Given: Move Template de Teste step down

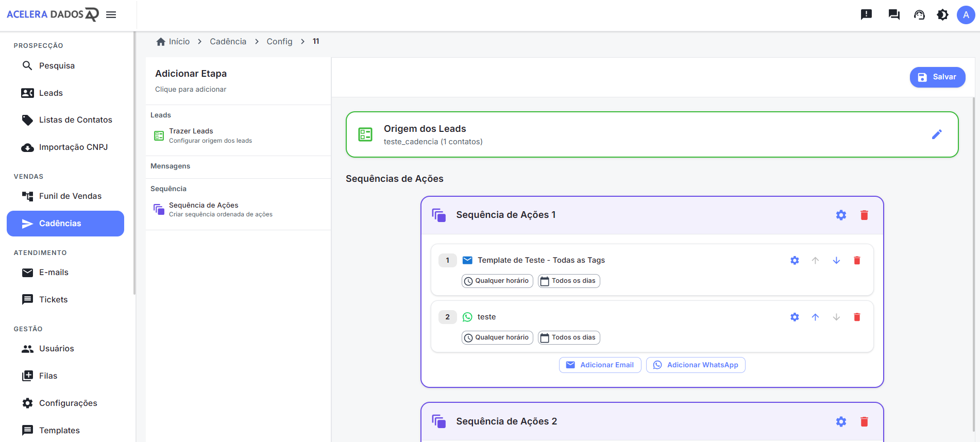Looking at the screenshot, I should pos(836,261).
